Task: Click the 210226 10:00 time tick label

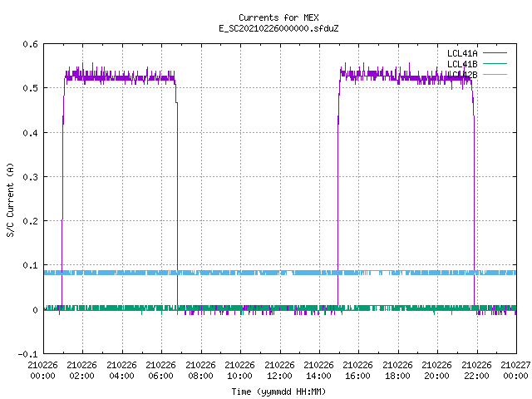Action: 239,371
